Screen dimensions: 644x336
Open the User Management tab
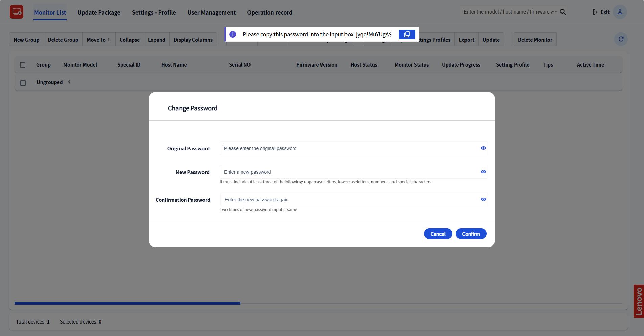pyautogui.click(x=211, y=12)
